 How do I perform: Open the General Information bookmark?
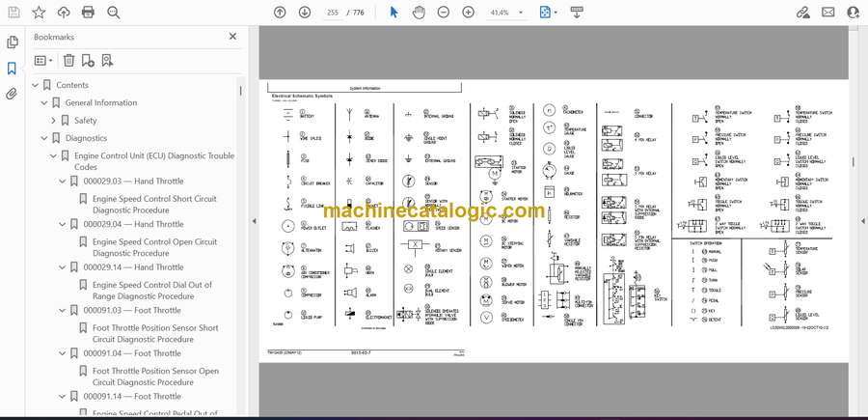point(100,103)
